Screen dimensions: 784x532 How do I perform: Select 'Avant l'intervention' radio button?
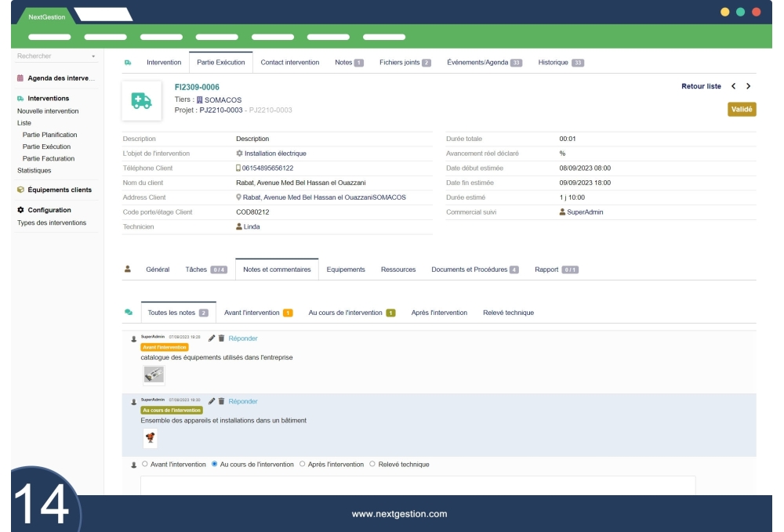coord(145,464)
